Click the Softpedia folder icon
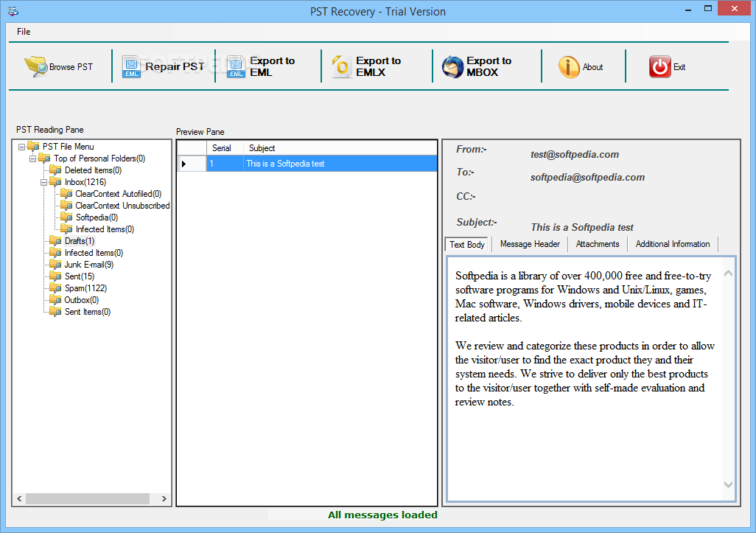This screenshot has height=533, width=756. click(66, 217)
